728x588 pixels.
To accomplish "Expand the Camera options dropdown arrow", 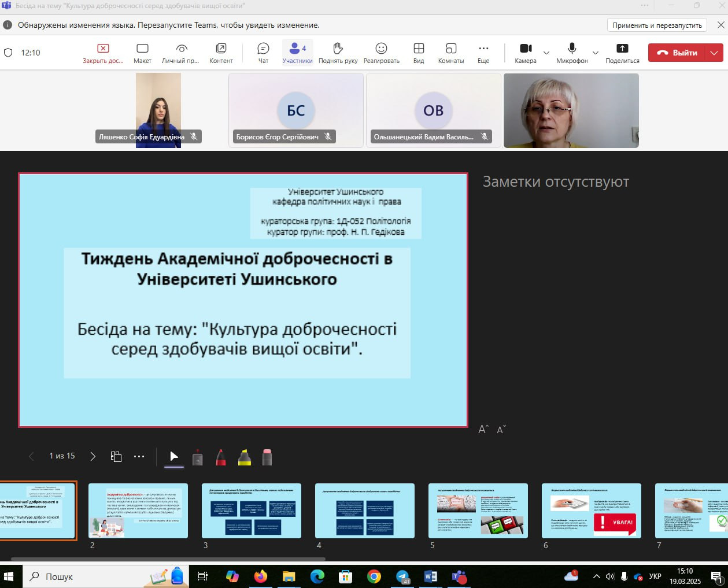I will [546, 53].
